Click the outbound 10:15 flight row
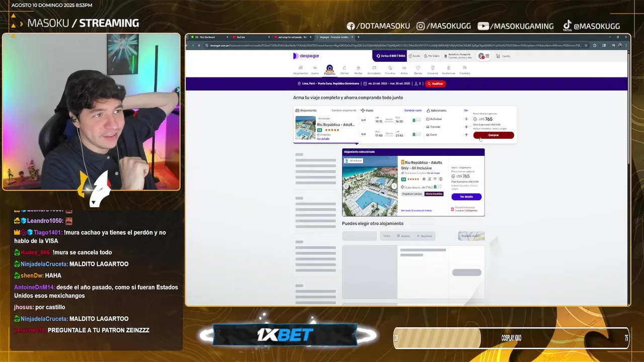The height and width of the screenshot is (362, 644). [x=391, y=120]
